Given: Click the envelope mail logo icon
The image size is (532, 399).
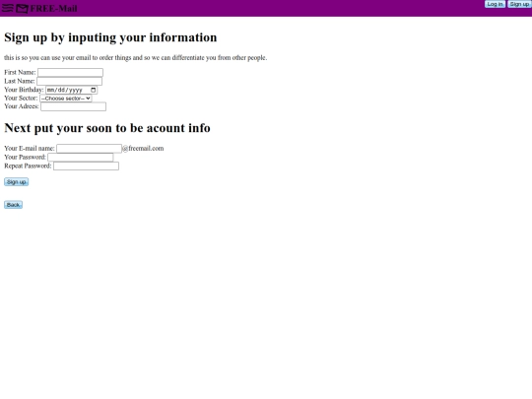Looking at the screenshot, I should [22, 9].
